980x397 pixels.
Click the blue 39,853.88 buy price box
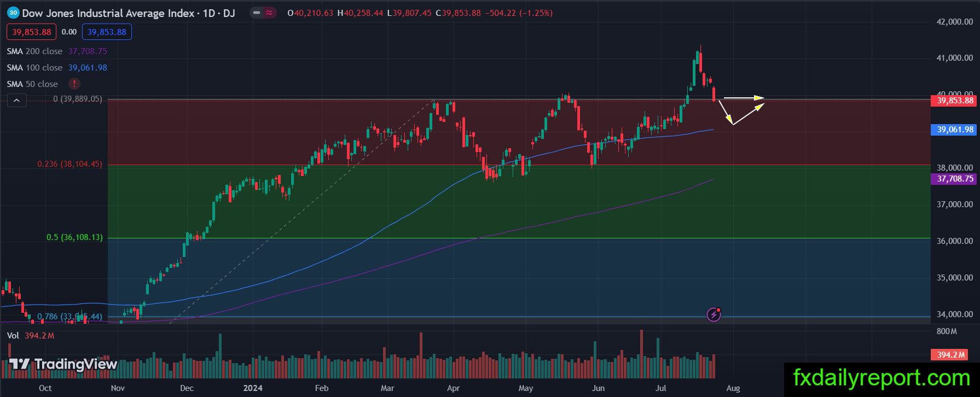click(x=107, y=32)
